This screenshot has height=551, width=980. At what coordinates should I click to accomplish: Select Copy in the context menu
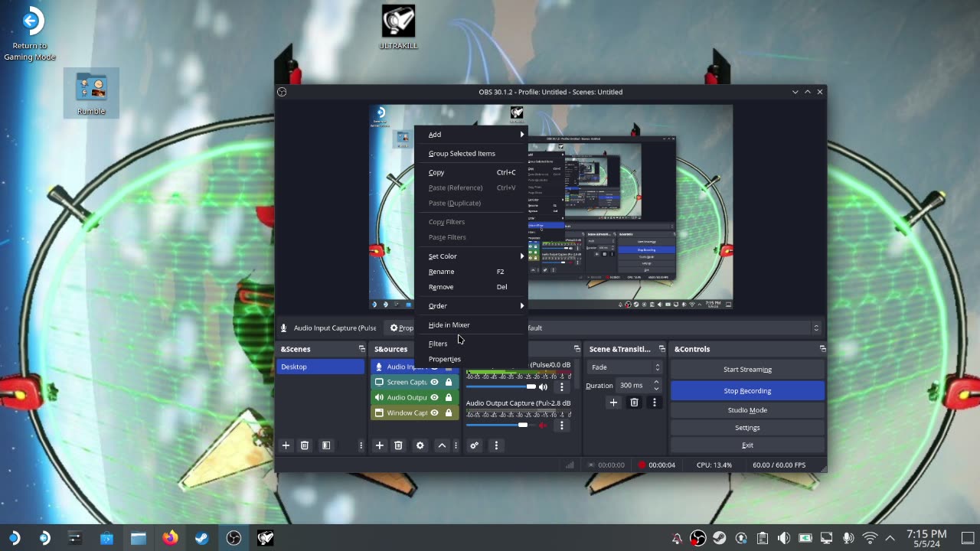click(471, 173)
